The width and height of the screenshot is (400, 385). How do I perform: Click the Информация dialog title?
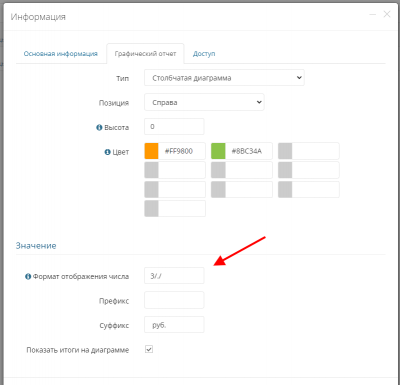pos(38,17)
